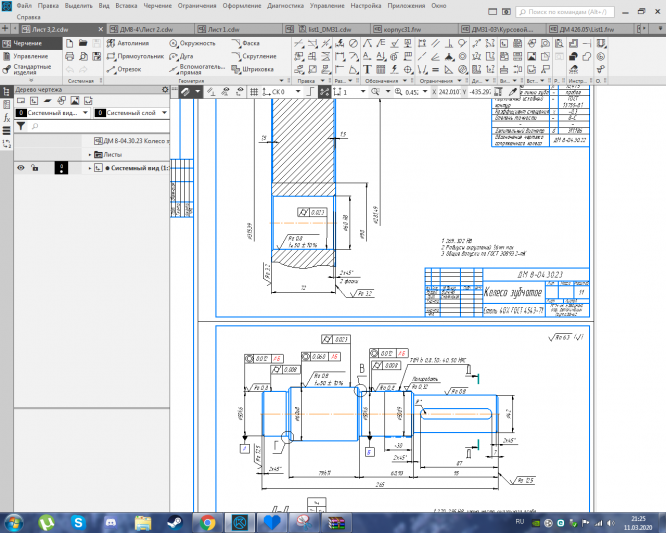Click the Управление toolbar set button
666x533 pixels.
click(29, 57)
